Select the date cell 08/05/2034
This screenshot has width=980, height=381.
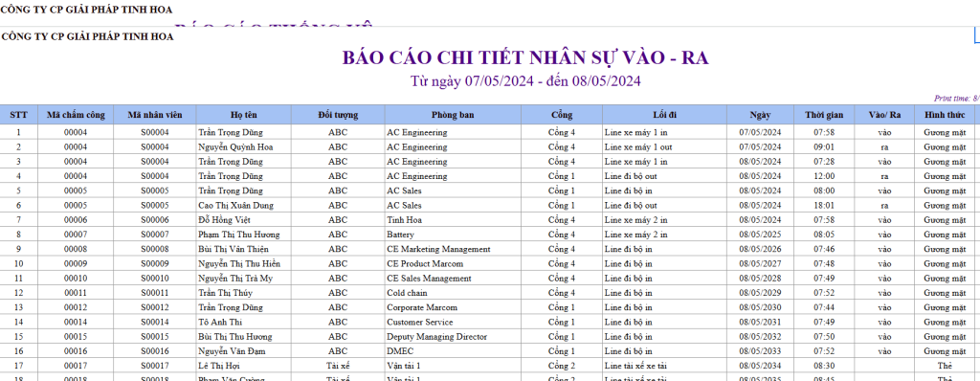click(x=761, y=366)
